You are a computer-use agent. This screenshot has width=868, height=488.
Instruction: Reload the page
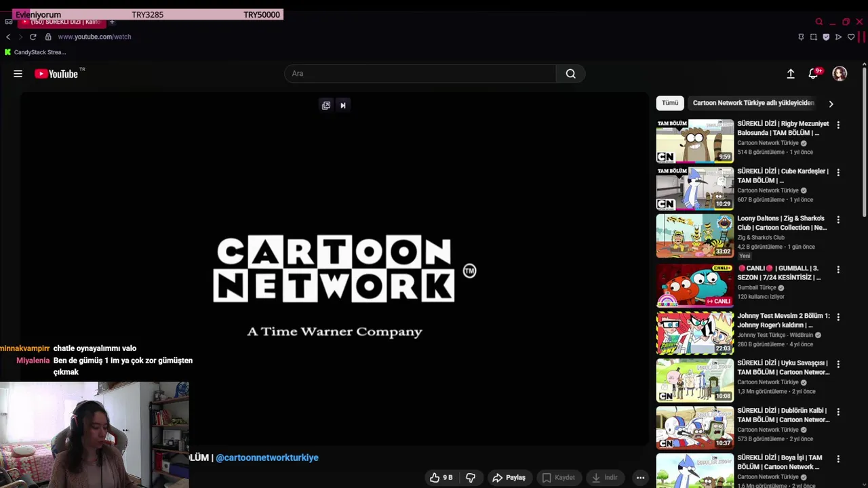(x=33, y=37)
